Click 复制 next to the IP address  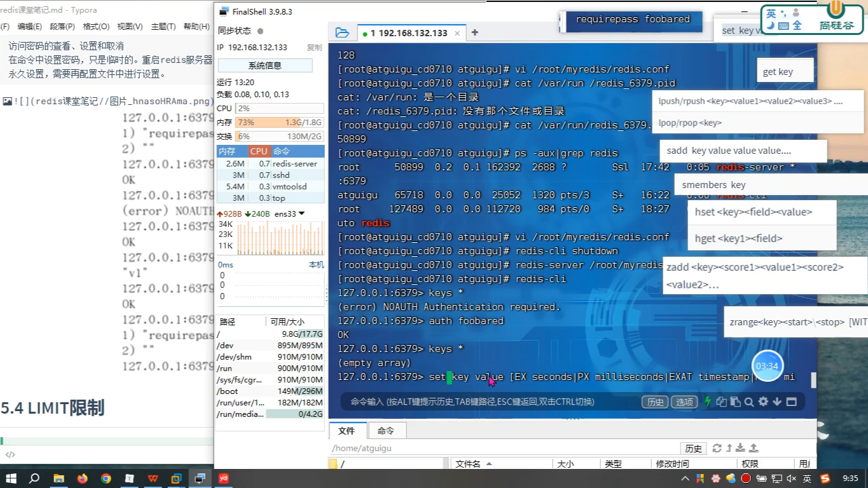point(315,47)
